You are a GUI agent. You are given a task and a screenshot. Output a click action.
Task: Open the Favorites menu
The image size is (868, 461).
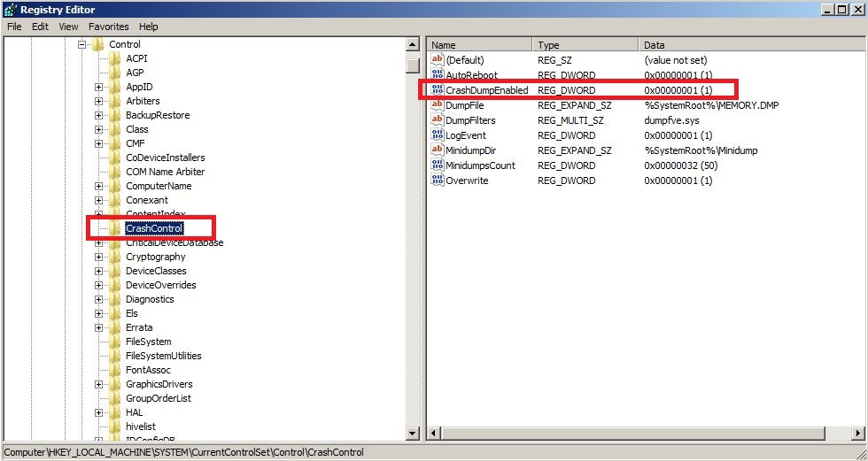point(108,27)
